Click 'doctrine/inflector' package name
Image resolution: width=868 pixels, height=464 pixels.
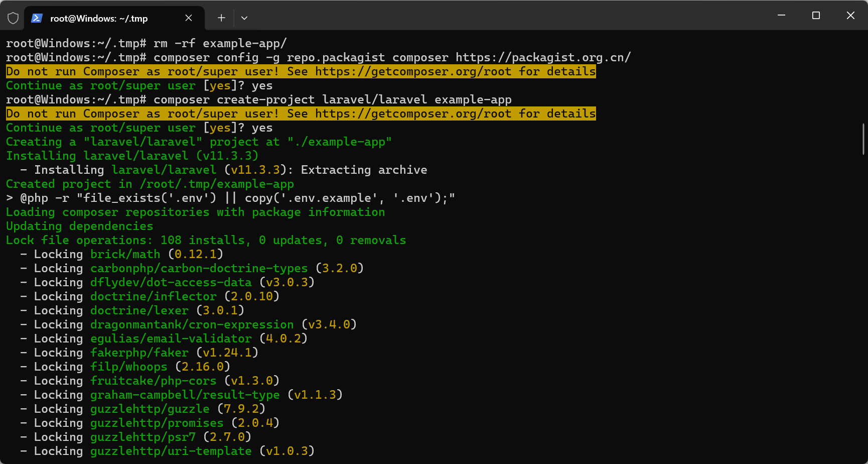[154, 296]
